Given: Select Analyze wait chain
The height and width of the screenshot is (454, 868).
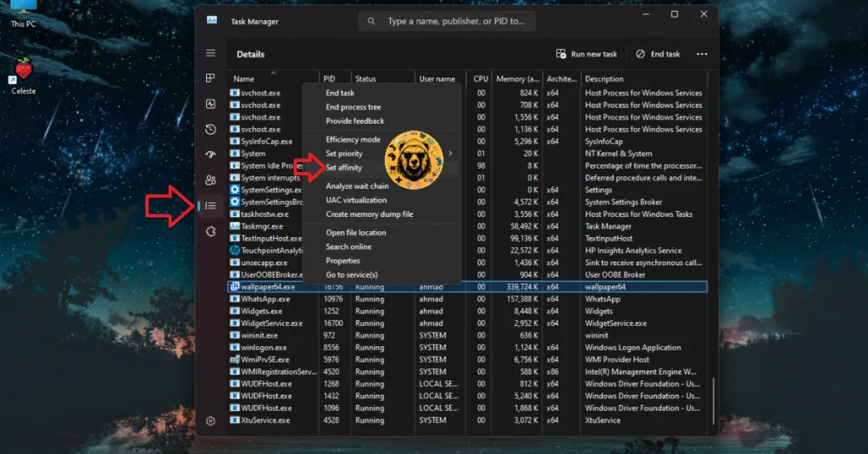Looking at the screenshot, I should (x=357, y=185).
